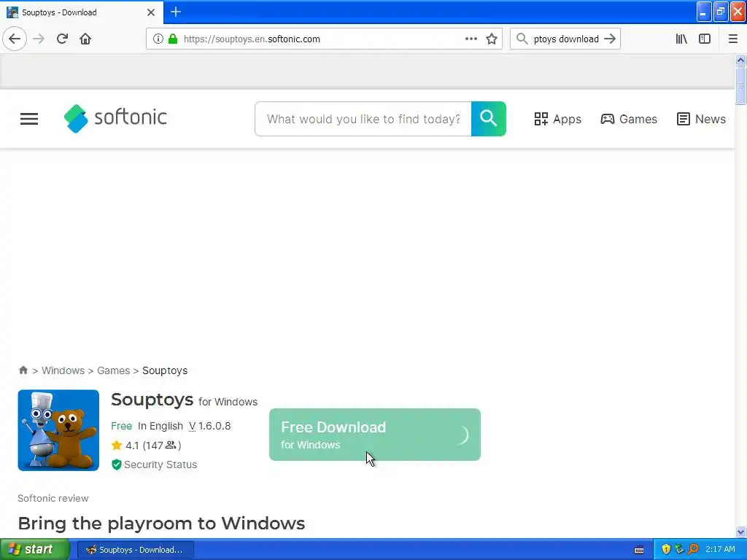Click the scrollbar up arrow
The height and width of the screenshot is (560, 747).
pyautogui.click(x=740, y=60)
